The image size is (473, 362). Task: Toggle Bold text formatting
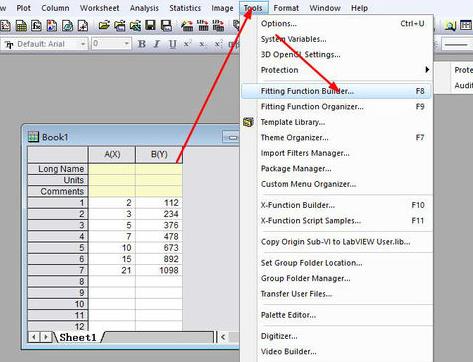[x=142, y=44]
